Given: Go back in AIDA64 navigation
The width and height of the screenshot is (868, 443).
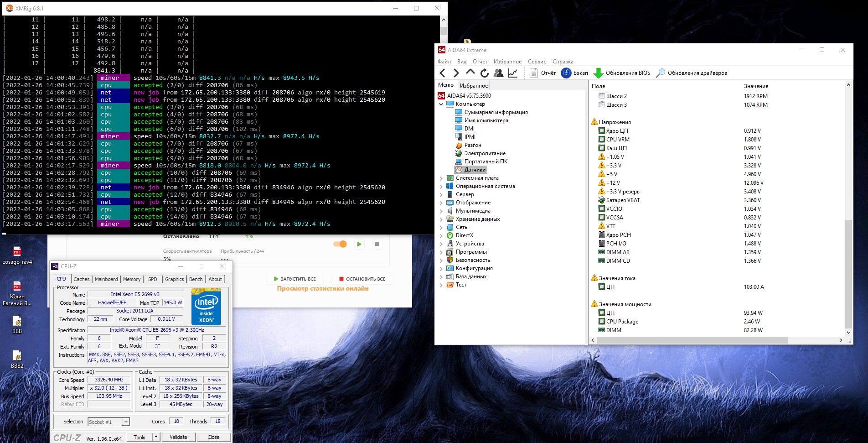Looking at the screenshot, I should [442, 73].
